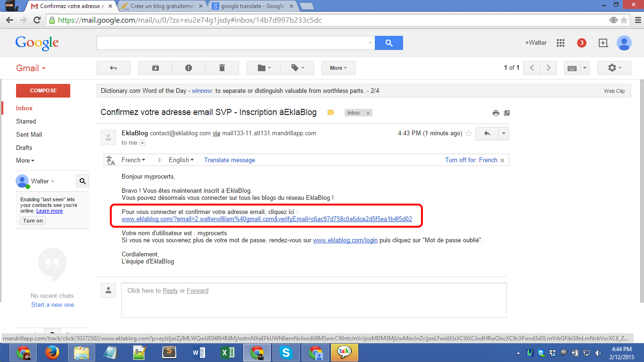Archive this email using the Archive icon
This screenshot has width=644, height=362.
tap(155, 68)
